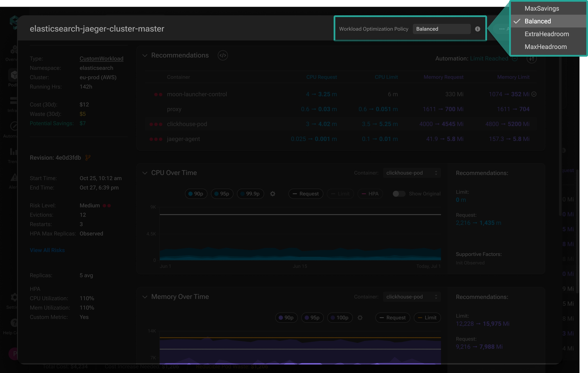
Task: Toggle the HPA line chip
Action: [x=370, y=194]
